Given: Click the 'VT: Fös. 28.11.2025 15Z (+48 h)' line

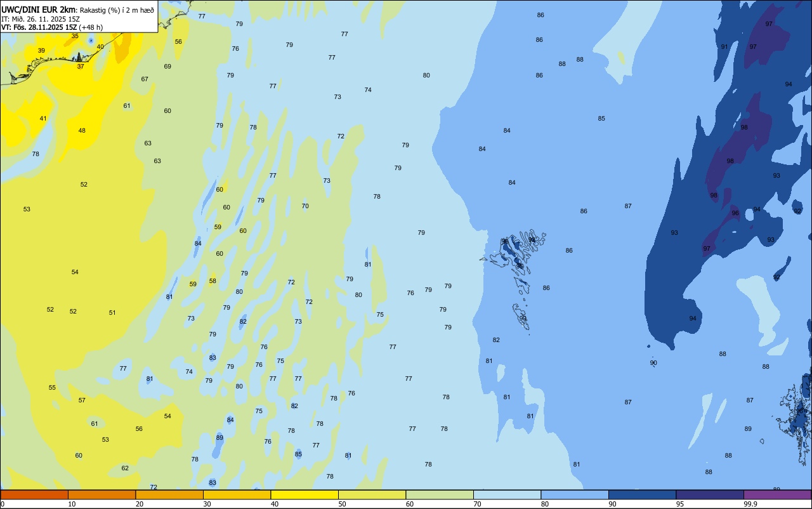Looking at the screenshot, I should (x=52, y=27).
